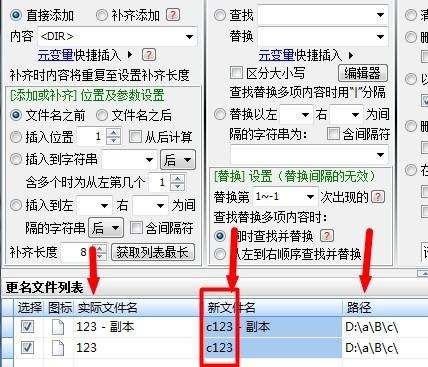Open 右 delimiter dropdown in add panel
Viewport: 428px width, 367px height.
tap(160, 206)
